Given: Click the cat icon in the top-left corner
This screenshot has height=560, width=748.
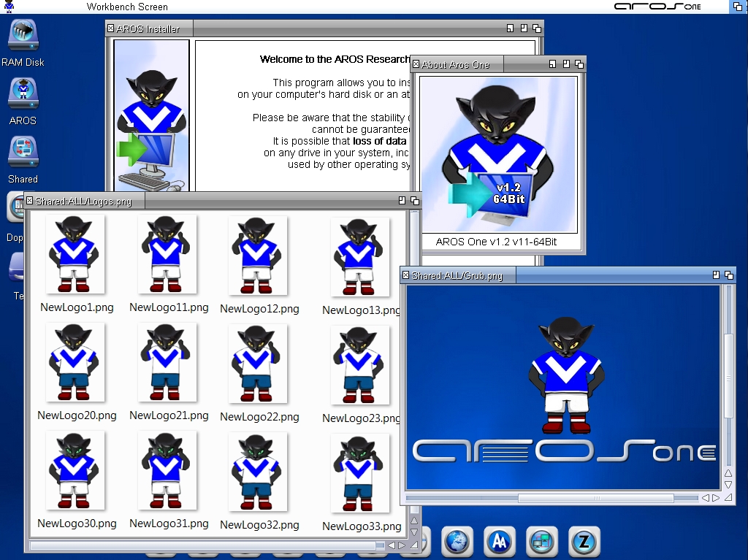Looking at the screenshot, I should click(x=9, y=7).
